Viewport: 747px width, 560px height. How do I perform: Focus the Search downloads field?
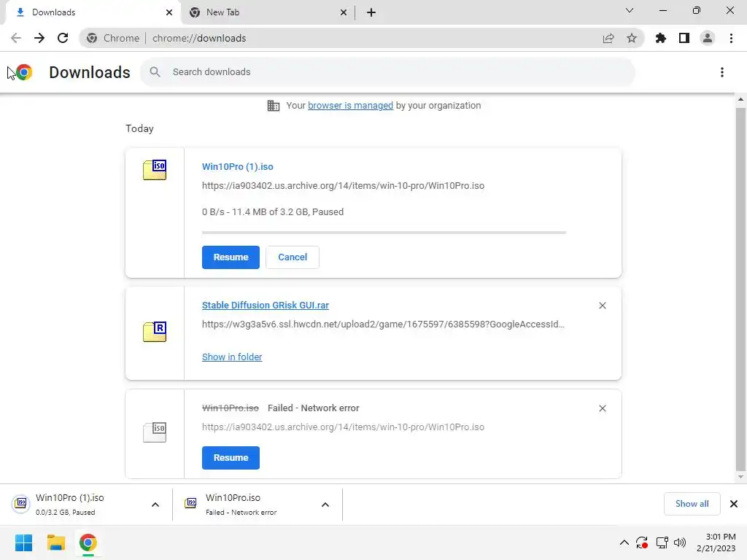pyautogui.click(x=387, y=72)
